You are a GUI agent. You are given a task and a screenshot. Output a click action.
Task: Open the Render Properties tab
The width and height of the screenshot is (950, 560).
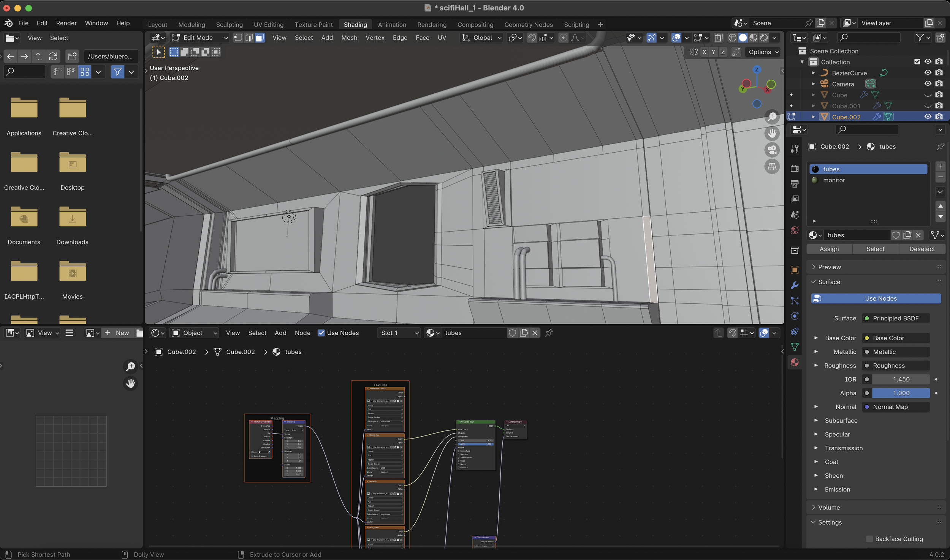pos(794,169)
